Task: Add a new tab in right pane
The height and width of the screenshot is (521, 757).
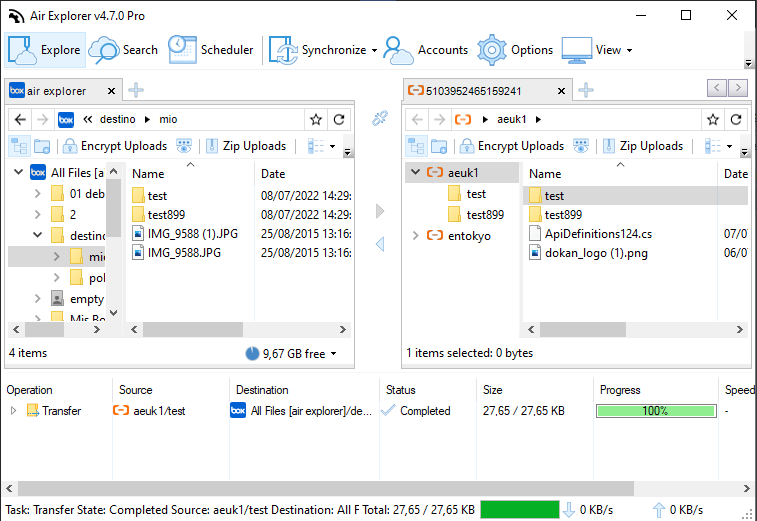Action: point(586,90)
